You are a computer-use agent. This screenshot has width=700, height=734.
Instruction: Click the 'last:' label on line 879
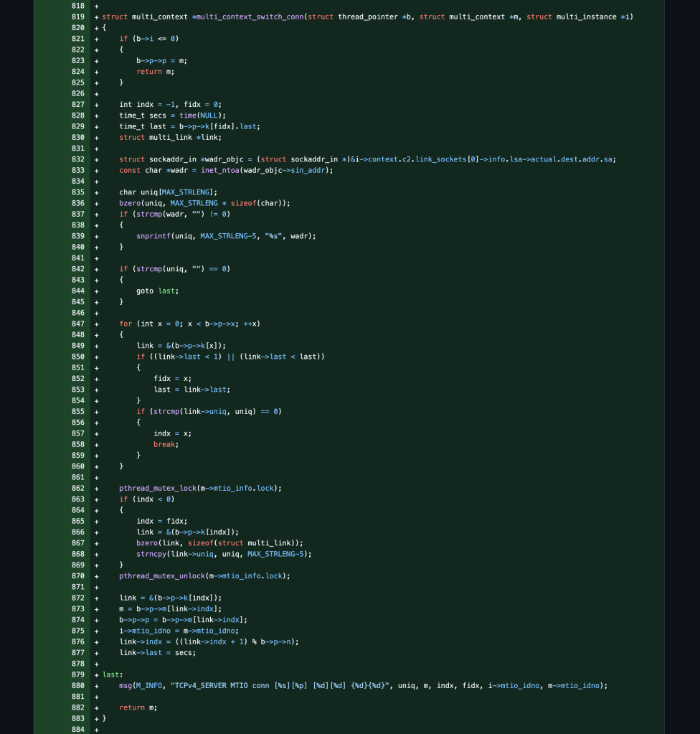[x=111, y=674]
